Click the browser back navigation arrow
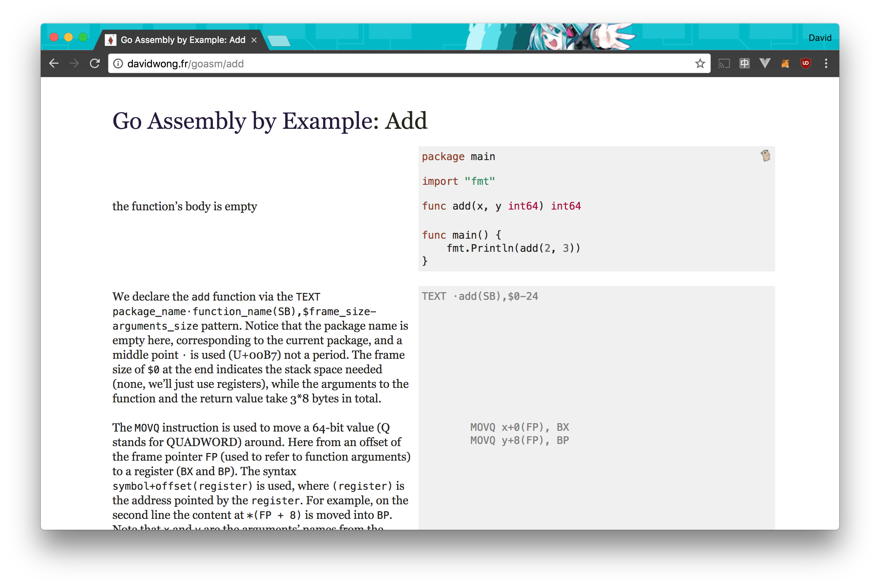 point(55,64)
